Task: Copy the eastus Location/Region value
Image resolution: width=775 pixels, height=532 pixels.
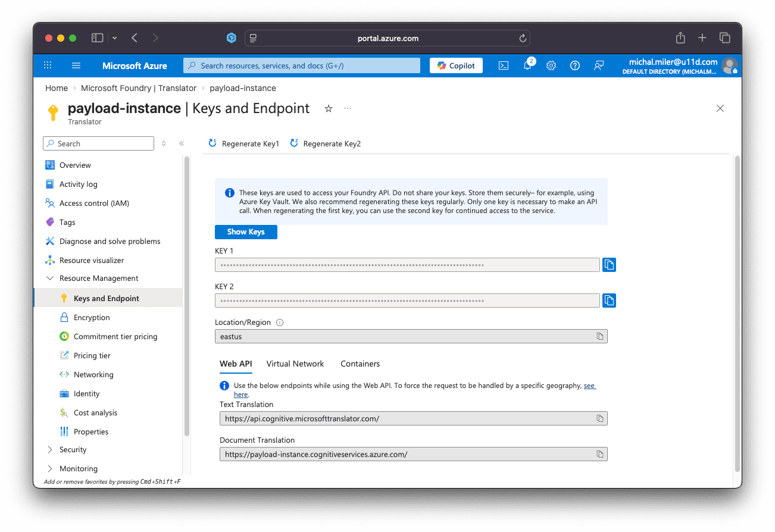Action: pos(599,336)
